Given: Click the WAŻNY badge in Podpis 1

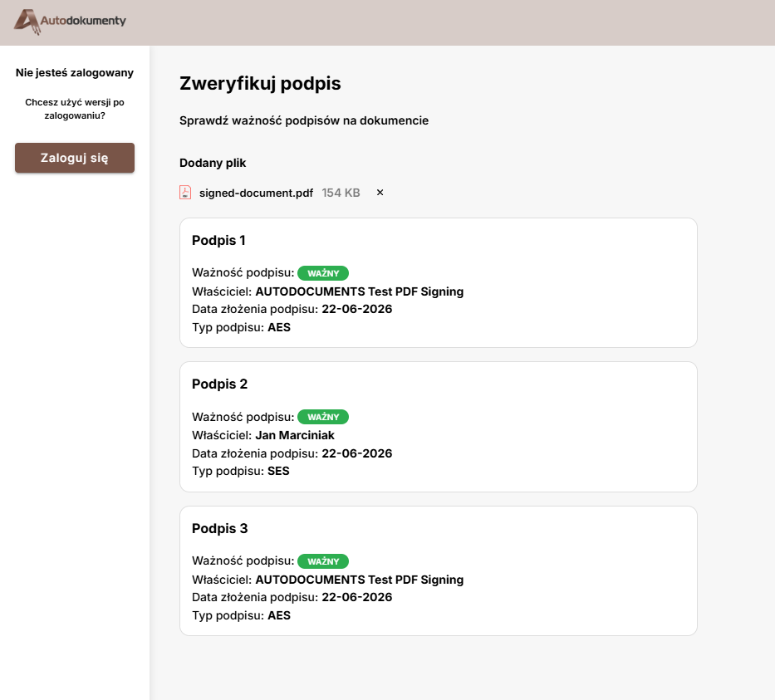Looking at the screenshot, I should (x=323, y=273).
